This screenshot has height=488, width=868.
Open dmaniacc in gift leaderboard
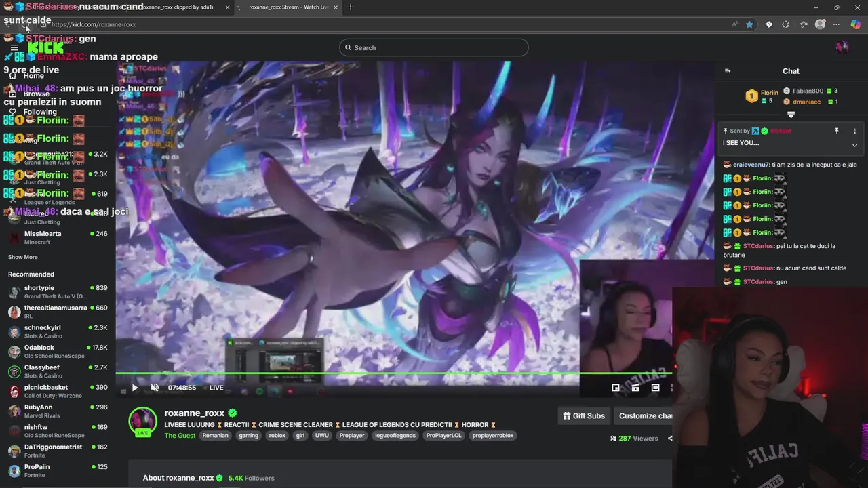click(x=806, y=102)
